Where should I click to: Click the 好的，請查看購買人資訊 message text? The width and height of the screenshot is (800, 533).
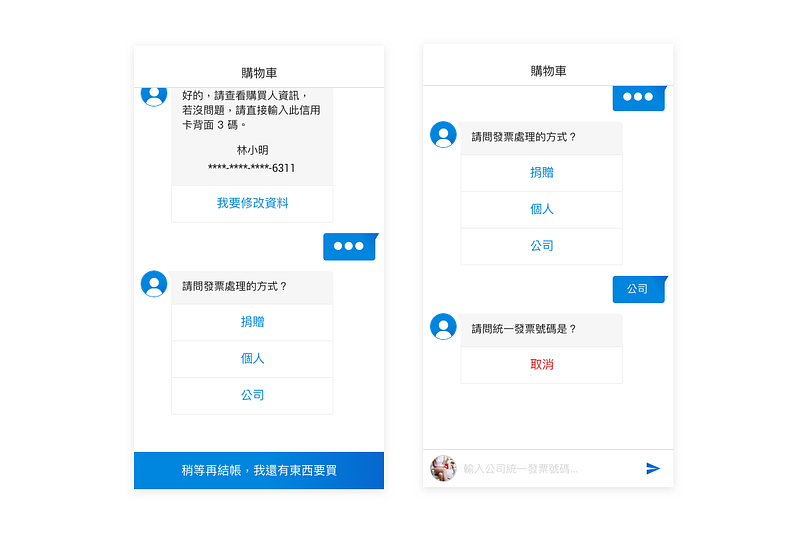click(x=251, y=110)
